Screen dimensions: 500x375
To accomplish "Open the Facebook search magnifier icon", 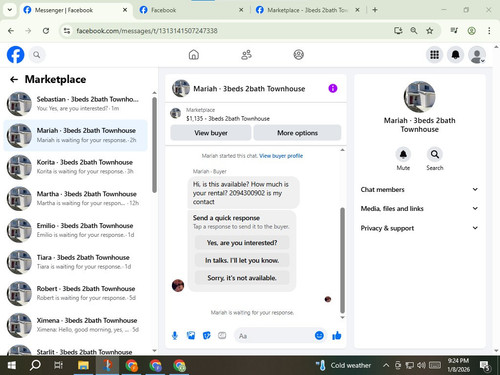I will pyautogui.click(x=37, y=55).
